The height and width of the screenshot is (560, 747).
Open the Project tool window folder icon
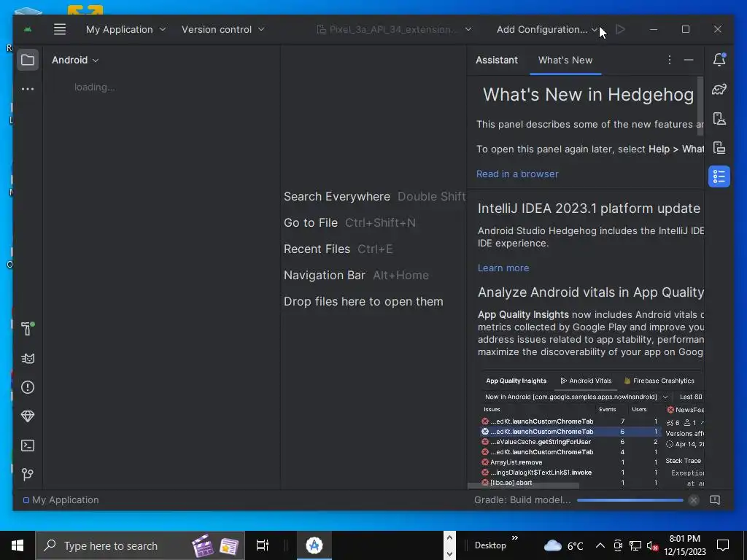pyautogui.click(x=28, y=60)
